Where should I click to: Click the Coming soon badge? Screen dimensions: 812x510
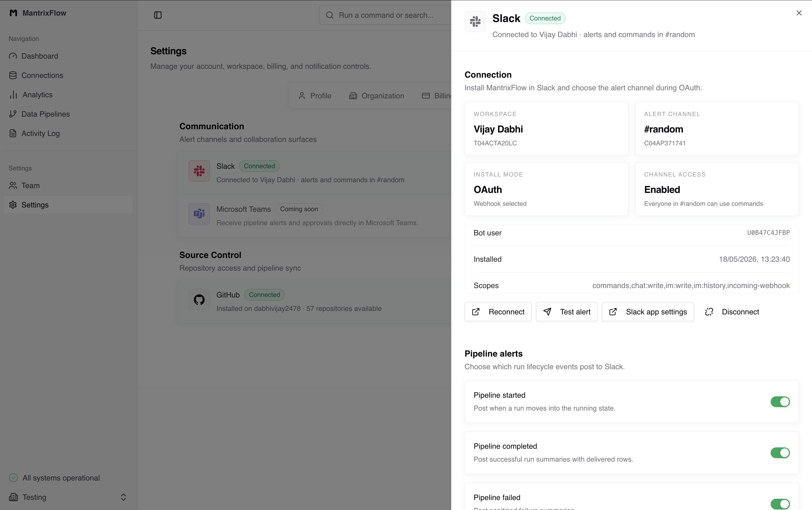(299, 209)
